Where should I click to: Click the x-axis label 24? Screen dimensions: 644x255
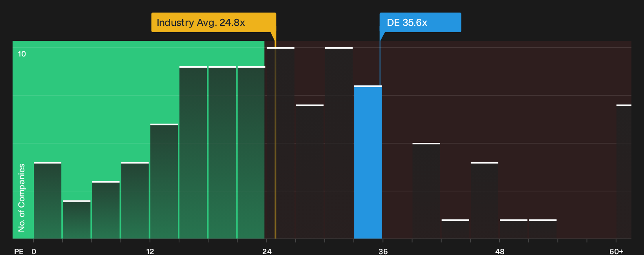(267, 251)
